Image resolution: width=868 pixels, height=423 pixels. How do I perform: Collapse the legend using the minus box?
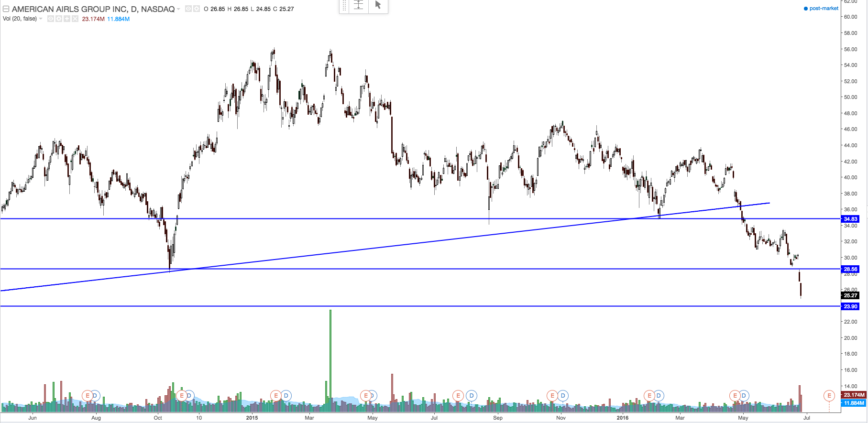pyautogui.click(x=6, y=9)
